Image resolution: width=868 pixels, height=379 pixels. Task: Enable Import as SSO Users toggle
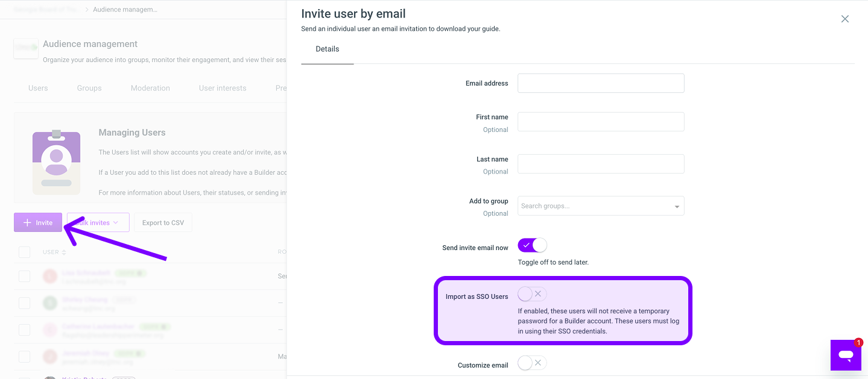point(532,294)
